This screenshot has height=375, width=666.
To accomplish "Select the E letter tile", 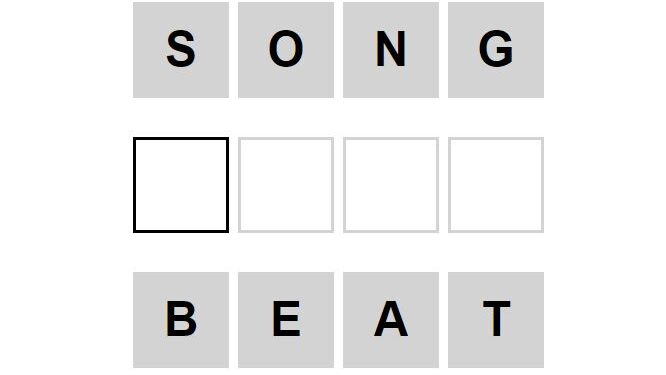I will pyautogui.click(x=286, y=320).
